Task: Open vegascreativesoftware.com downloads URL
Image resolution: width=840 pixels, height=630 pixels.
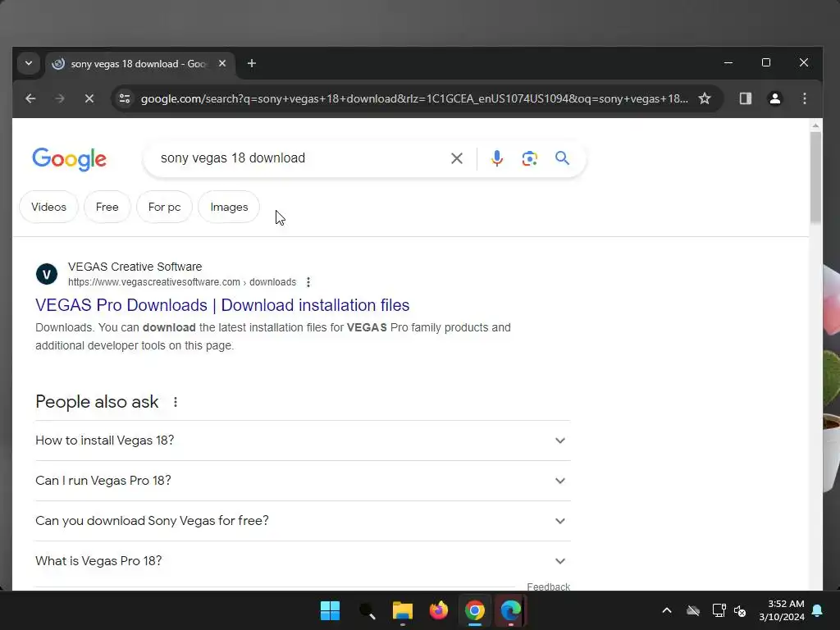Action: (182, 282)
